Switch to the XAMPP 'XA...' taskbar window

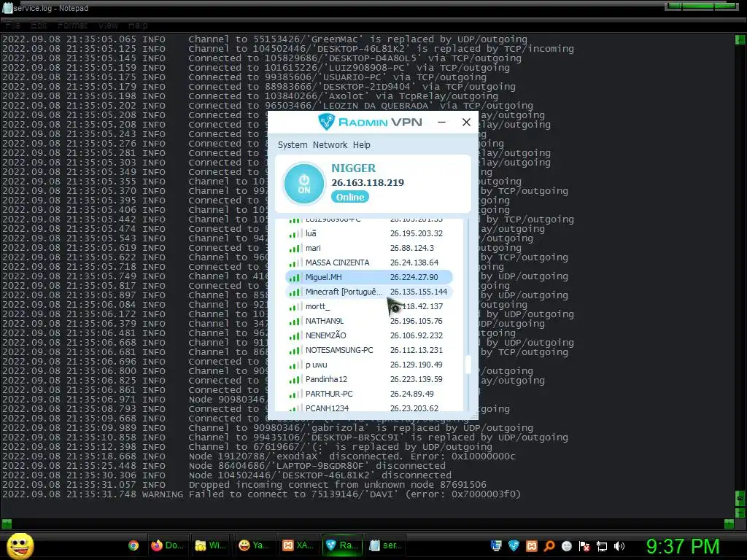click(x=298, y=545)
